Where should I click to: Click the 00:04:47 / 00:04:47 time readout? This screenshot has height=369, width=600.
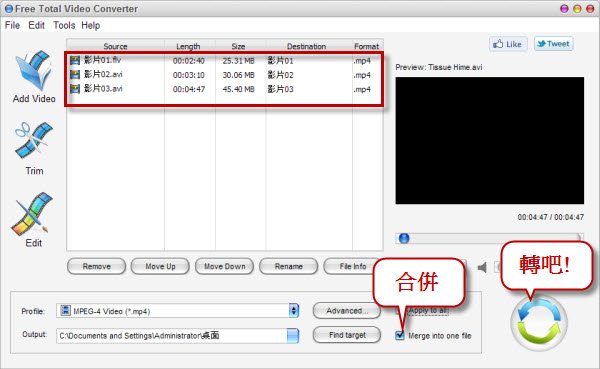click(x=551, y=217)
